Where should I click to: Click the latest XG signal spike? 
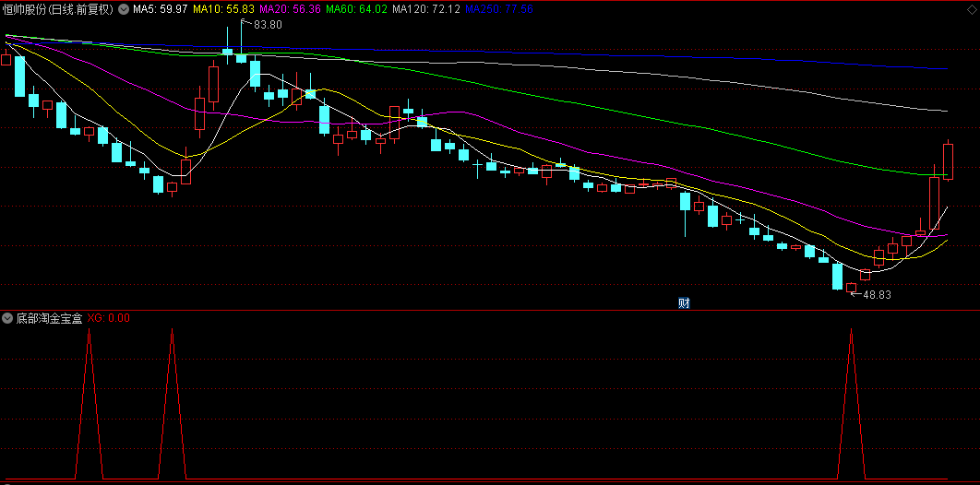click(851, 403)
